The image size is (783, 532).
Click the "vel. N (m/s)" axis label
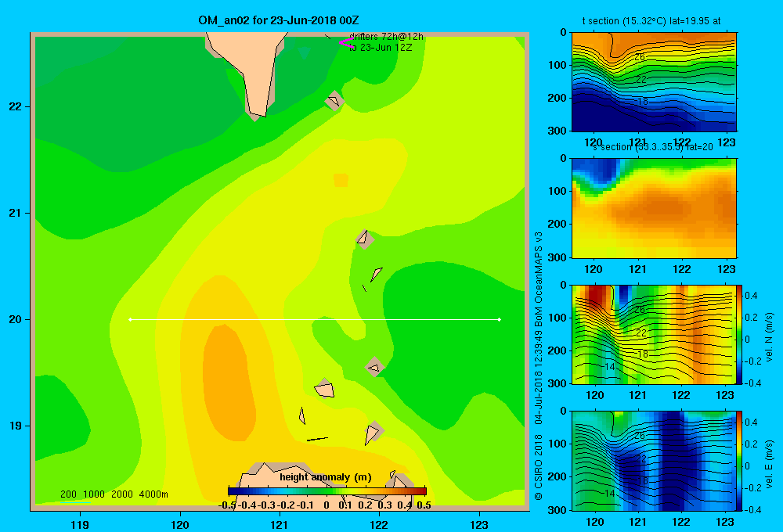click(x=770, y=337)
